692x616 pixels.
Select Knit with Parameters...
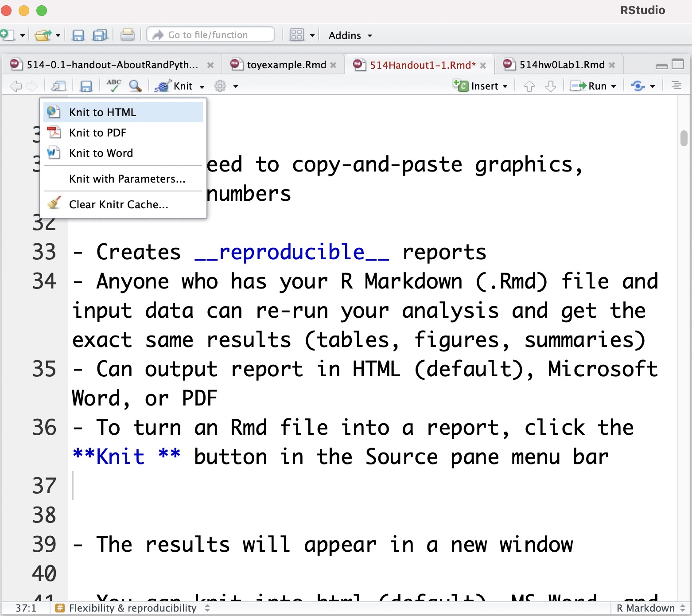(x=123, y=179)
